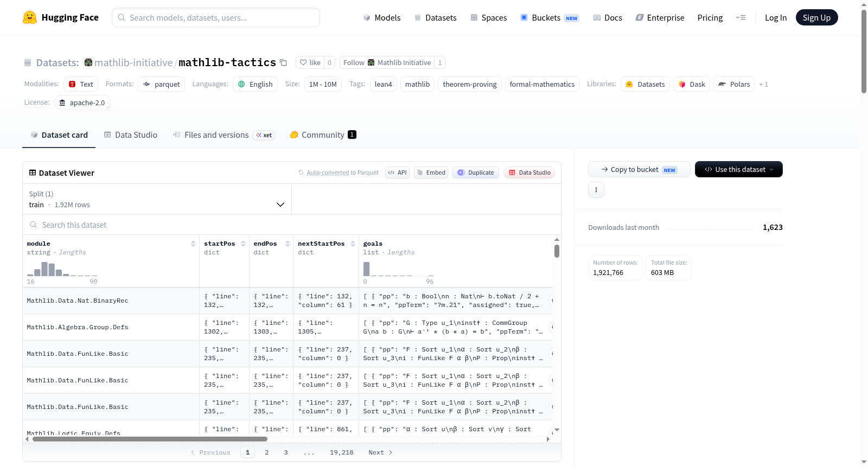
Task: Expand additional libraries with +1
Action: 763,84
